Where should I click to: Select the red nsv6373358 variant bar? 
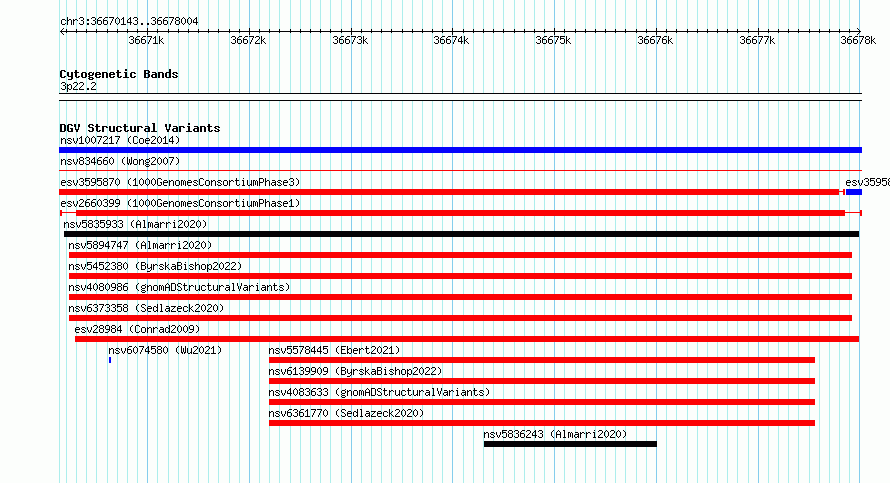[460, 318]
